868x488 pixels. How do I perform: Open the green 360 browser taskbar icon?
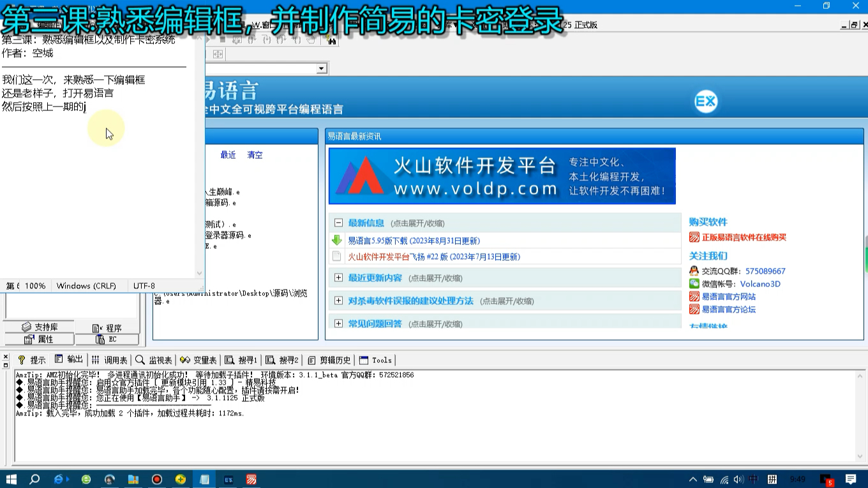tap(86, 479)
